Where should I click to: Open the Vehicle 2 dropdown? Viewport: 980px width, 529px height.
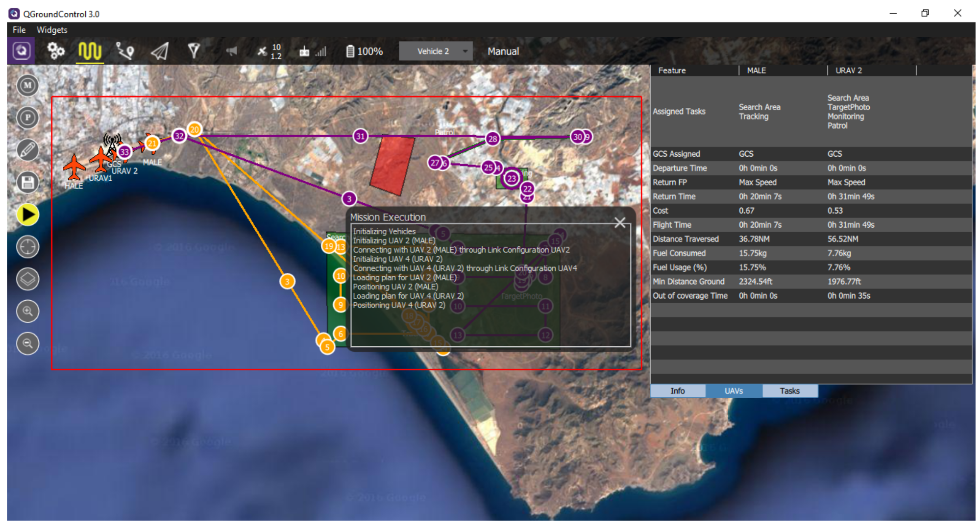pos(436,51)
